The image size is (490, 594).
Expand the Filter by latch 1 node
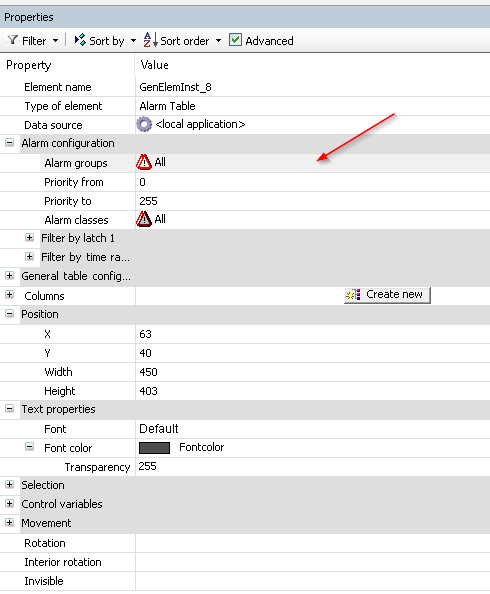click(x=29, y=238)
